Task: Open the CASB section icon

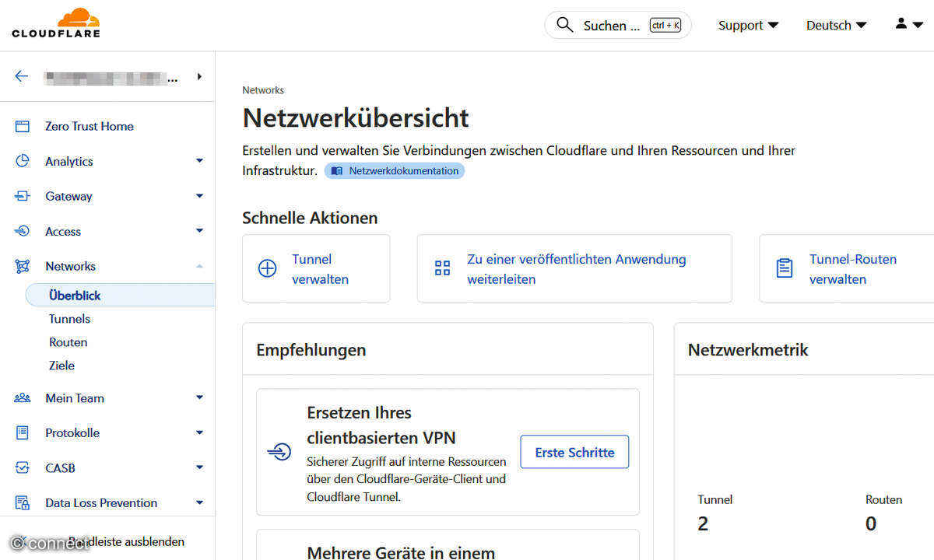Action: click(x=21, y=467)
